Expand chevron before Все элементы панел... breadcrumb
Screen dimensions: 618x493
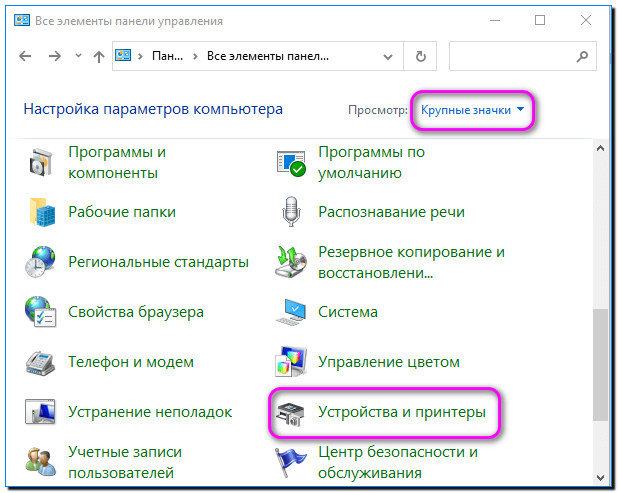point(195,56)
